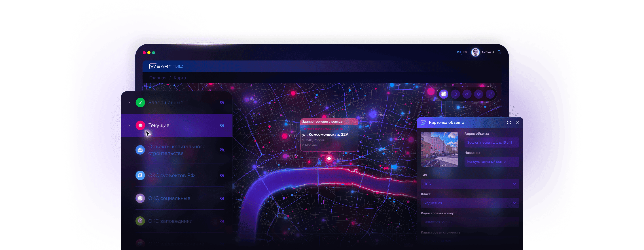Toggle visibility of ОКС социальные layer
This screenshot has width=644, height=250.
point(222,198)
